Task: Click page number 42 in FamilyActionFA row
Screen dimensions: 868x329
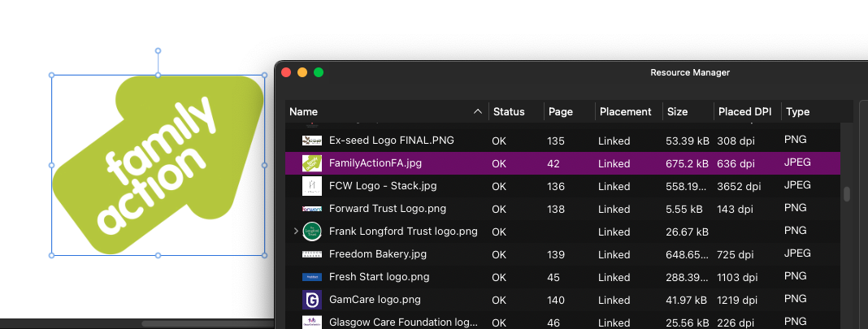Action: [x=553, y=163]
